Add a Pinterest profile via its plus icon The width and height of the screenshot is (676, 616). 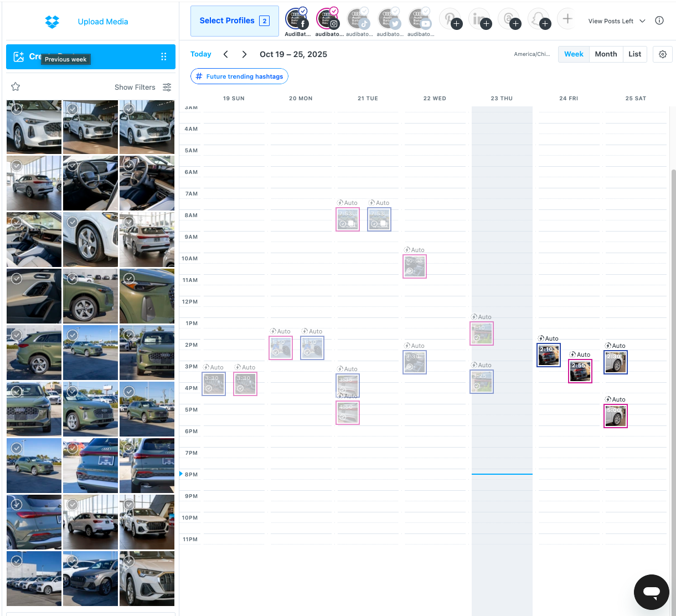457,24
